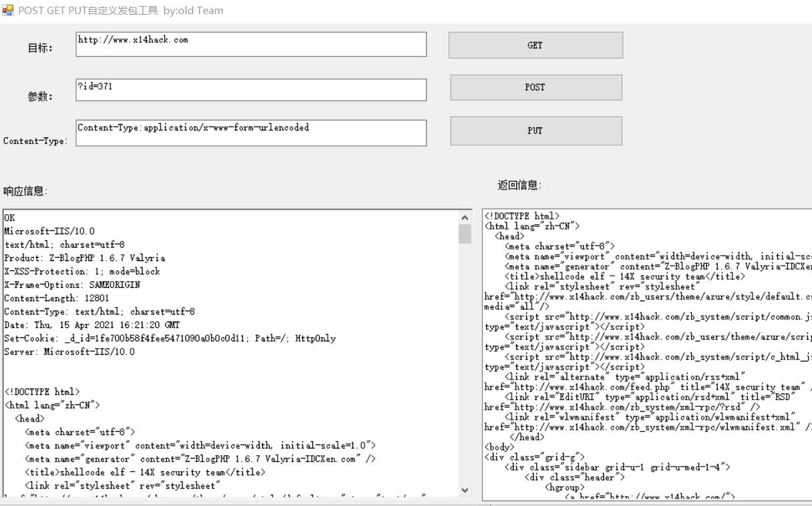Image resolution: width=812 pixels, height=506 pixels.
Task: Click the 'X-Frame-Options: SAMEORIGIN' line
Action: [x=72, y=284]
